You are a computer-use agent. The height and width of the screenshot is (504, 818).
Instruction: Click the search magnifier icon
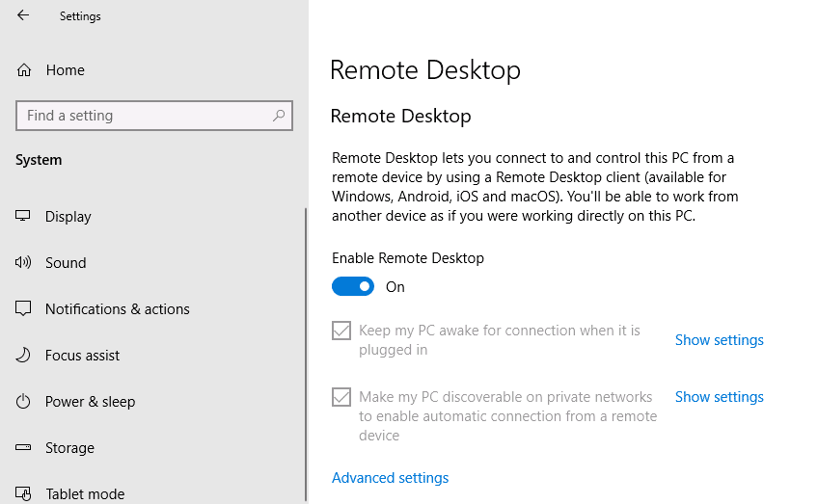(x=279, y=116)
